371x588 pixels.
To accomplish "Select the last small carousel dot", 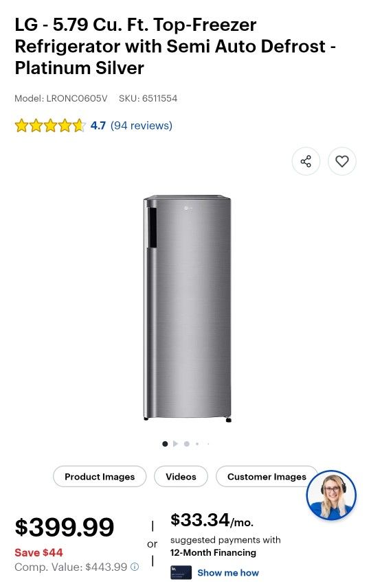I will [x=208, y=444].
